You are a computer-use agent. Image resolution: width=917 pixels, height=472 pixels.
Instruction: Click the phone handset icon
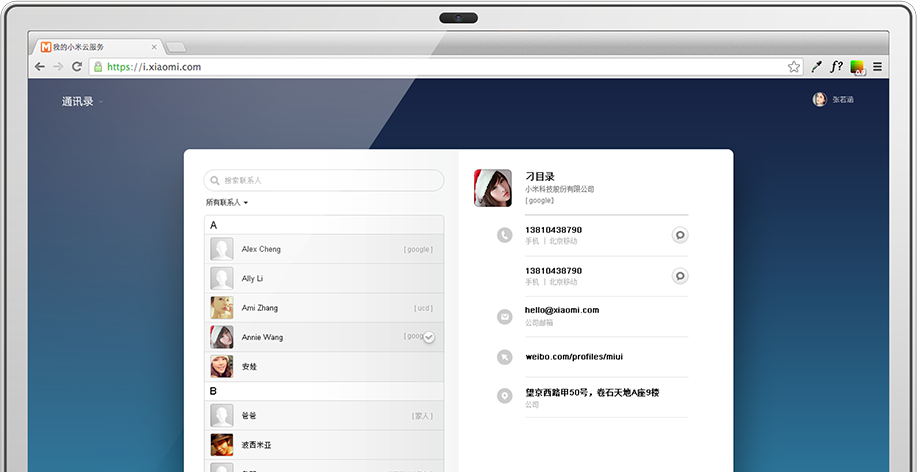click(x=505, y=235)
